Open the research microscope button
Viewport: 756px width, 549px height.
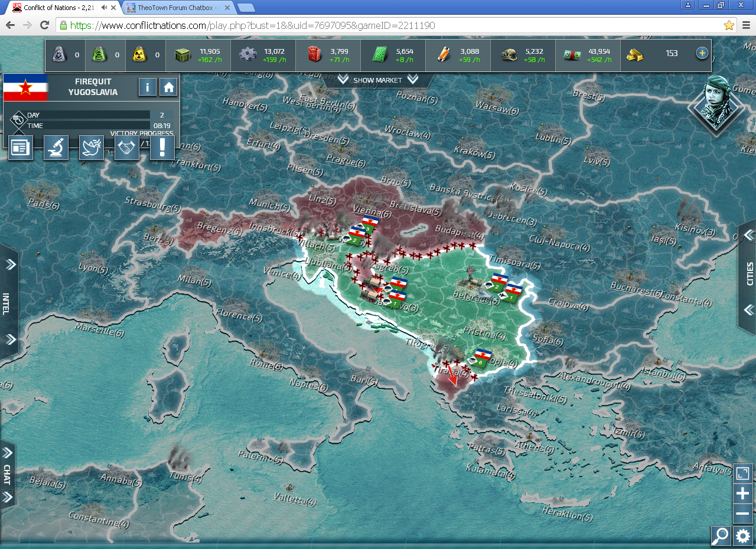tap(56, 148)
